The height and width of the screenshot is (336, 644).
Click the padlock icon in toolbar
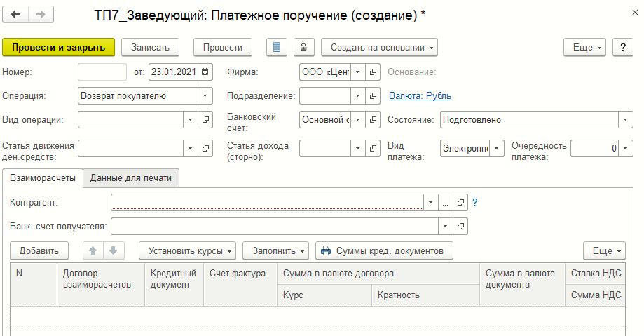point(303,47)
